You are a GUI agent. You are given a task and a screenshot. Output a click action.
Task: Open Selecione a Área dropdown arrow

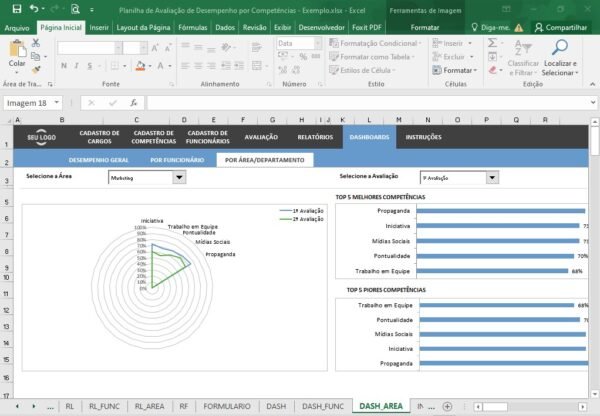point(179,178)
